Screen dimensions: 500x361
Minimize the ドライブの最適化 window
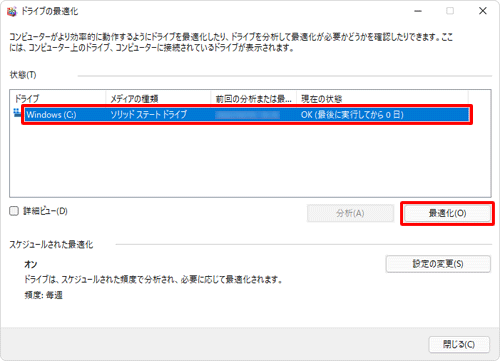pos(418,11)
